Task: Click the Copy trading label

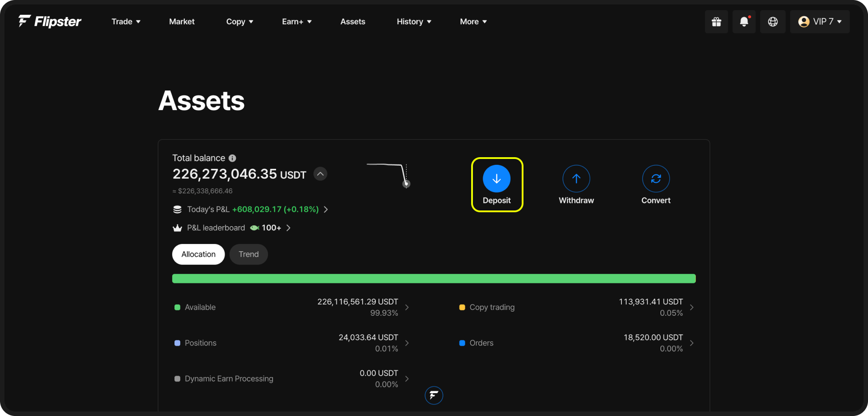Action: (492, 307)
